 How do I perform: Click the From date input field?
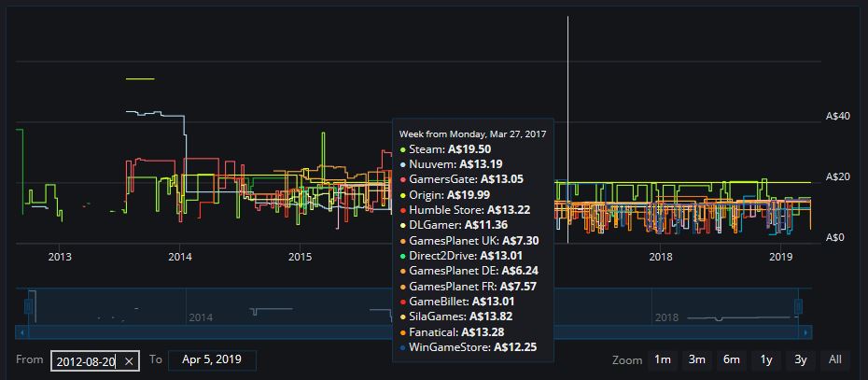[x=94, y=361]
